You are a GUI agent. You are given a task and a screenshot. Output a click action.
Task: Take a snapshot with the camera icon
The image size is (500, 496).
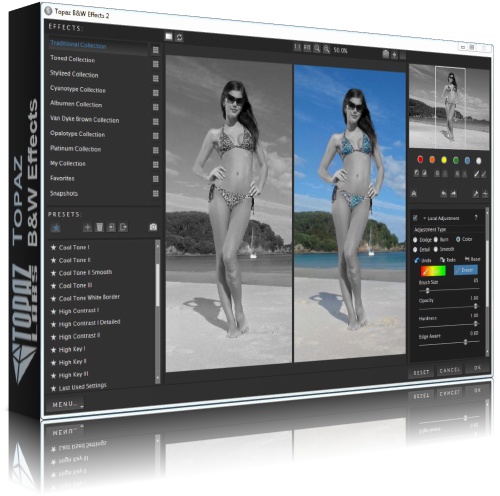pos(153,227)
